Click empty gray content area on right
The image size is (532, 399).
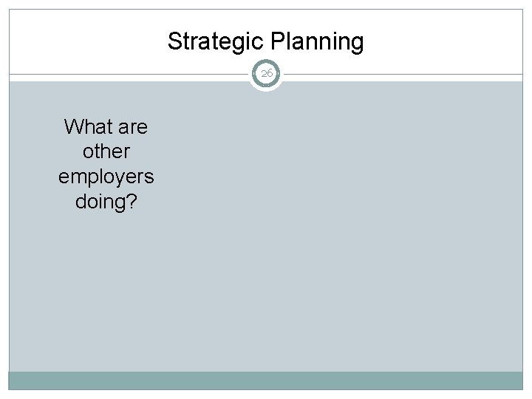[x=369, y=222]
